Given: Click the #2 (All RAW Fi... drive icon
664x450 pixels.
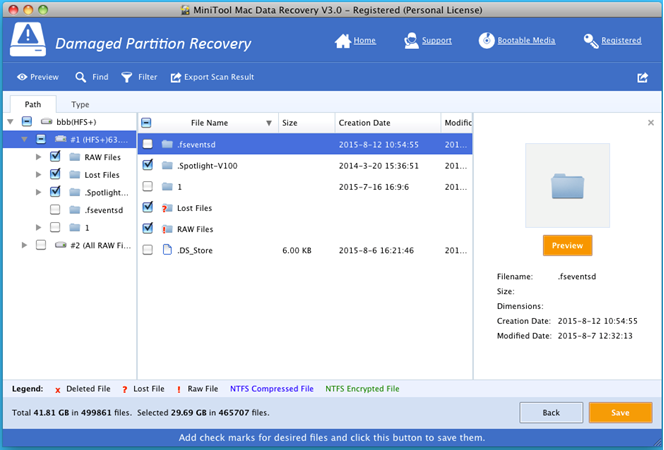Looking at the screenshot, I should point(61,245).
